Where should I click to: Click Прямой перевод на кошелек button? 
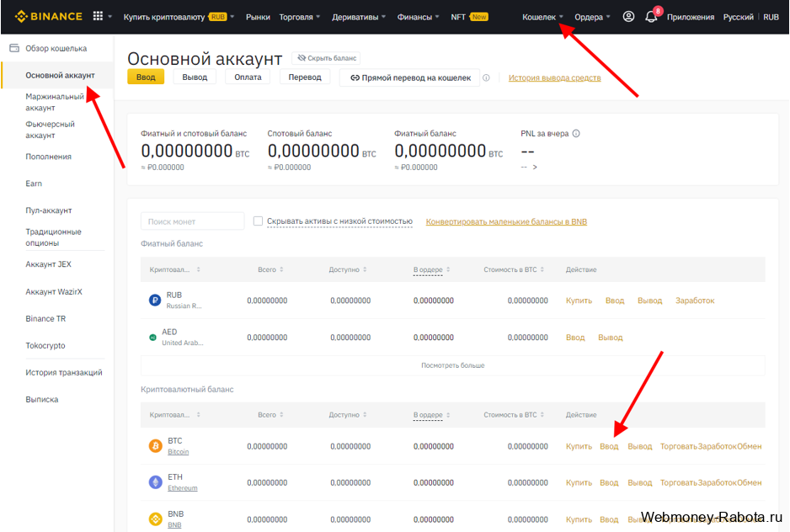(410, 77)
